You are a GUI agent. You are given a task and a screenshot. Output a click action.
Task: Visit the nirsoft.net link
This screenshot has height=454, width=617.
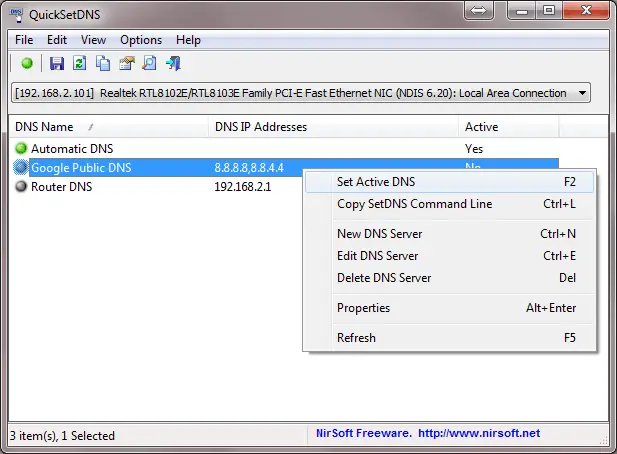479,433
